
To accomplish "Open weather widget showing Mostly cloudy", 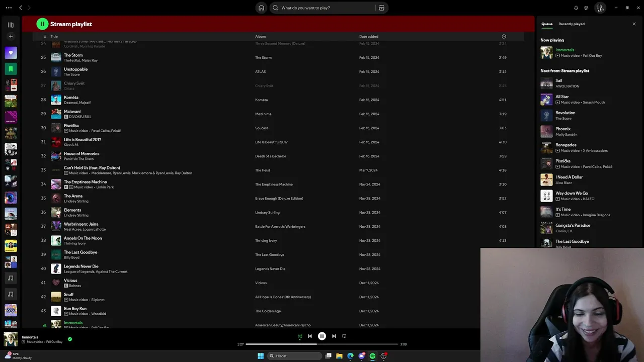I will point(19,356).
